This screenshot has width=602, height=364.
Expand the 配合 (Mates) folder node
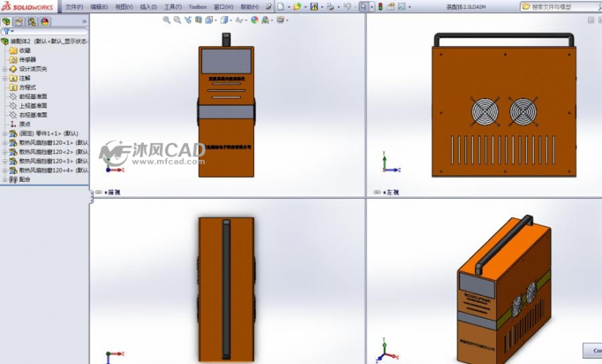(4, 179)
